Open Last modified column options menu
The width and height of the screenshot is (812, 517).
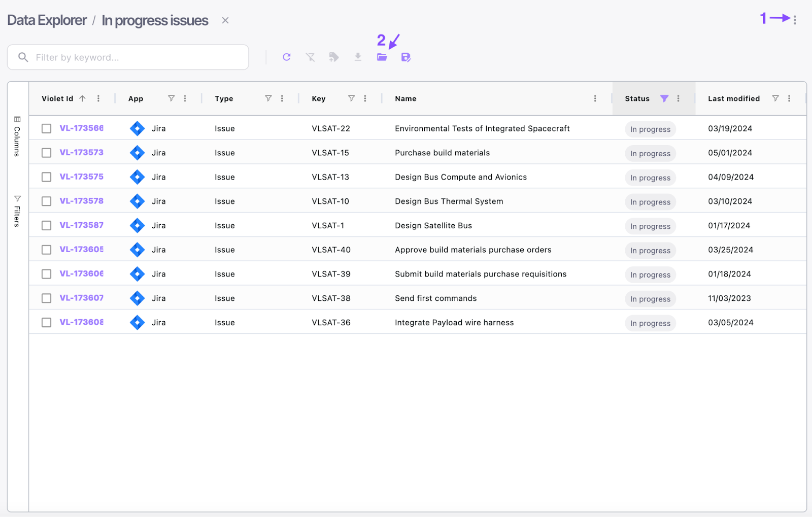[789, 98]
